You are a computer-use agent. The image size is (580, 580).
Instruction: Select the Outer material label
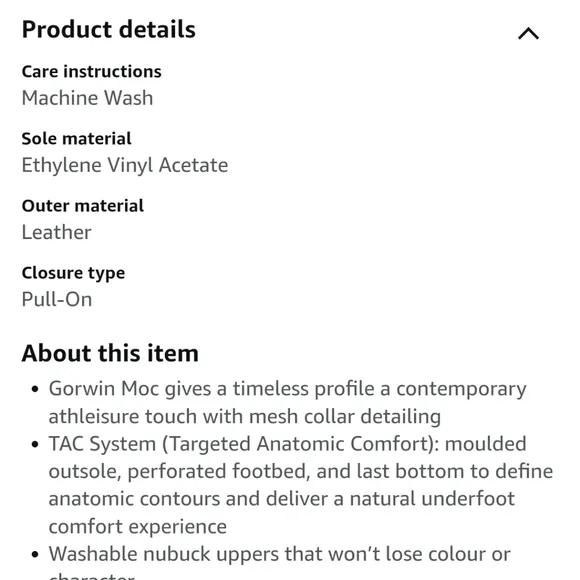pyautogui.click(x=82, y=206)
